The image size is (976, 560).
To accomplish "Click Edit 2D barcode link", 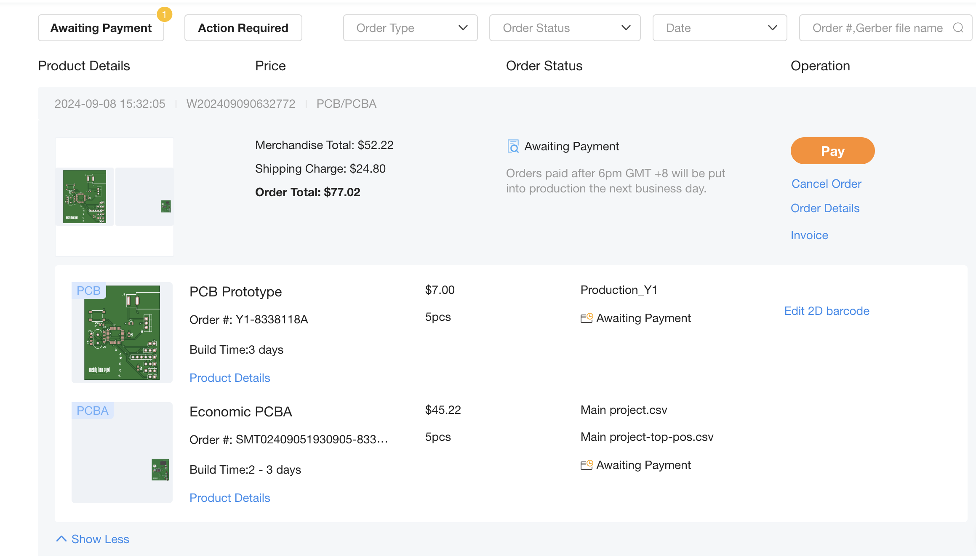I will (827, 311).
